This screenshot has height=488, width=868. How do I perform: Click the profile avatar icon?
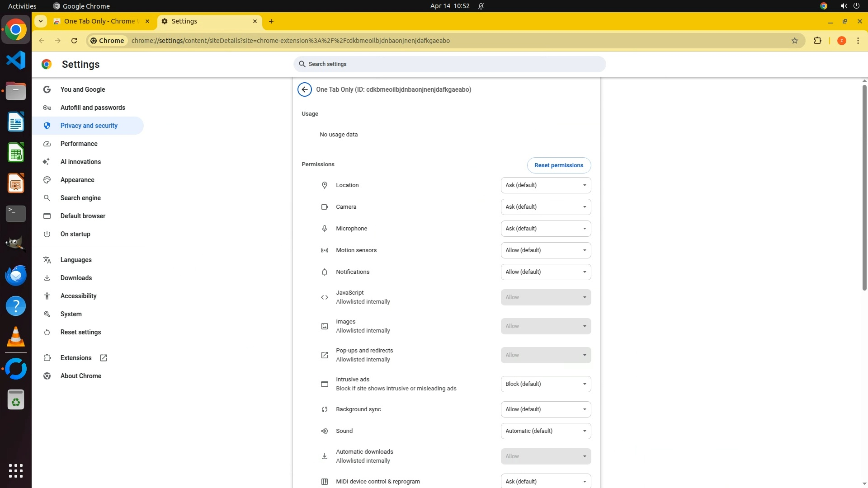(841, 41)
